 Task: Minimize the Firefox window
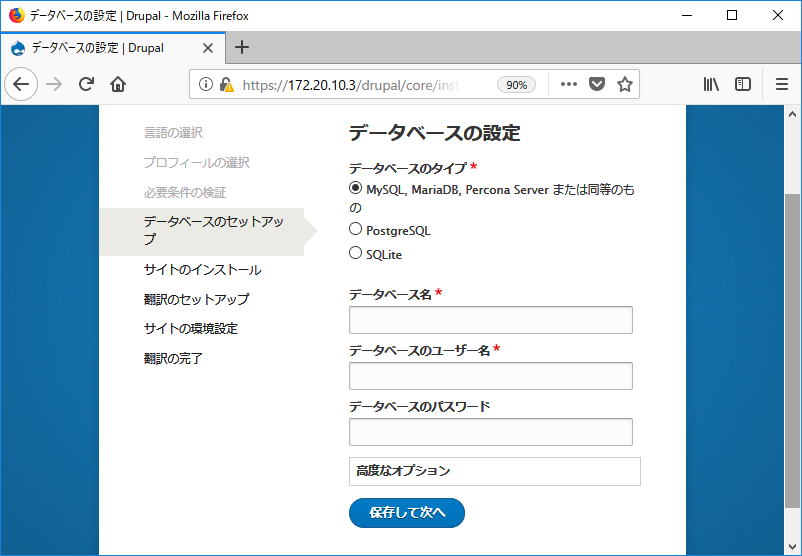click(687, 15)
